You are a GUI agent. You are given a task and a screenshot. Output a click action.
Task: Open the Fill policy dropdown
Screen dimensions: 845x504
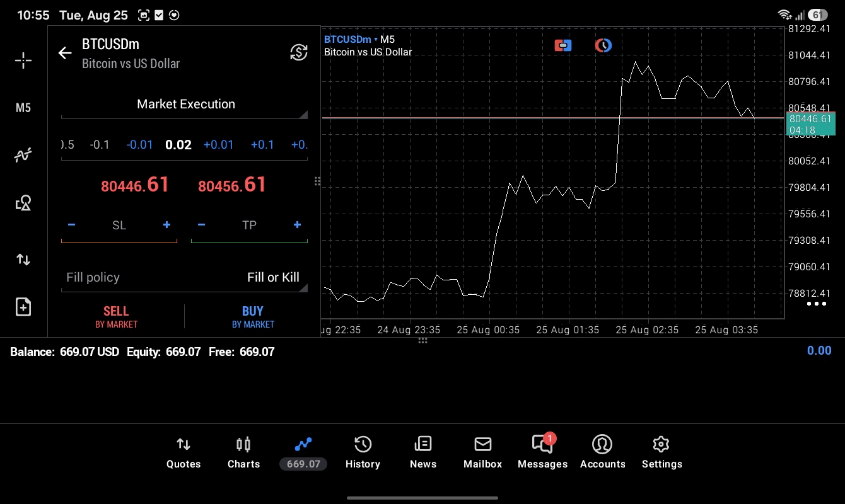click(184, 278)
